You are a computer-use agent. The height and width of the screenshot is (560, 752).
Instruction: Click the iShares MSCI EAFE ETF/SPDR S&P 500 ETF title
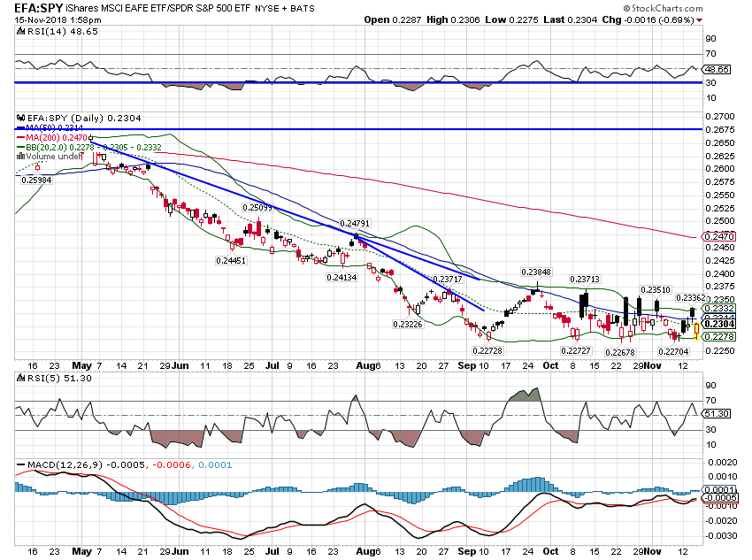tap(157, 8)
